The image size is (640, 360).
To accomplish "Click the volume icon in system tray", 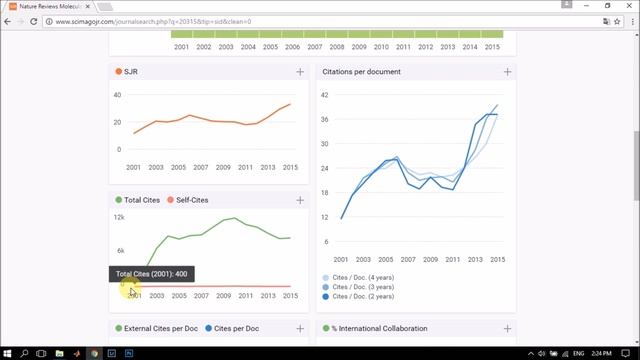I will coord(542,353).
